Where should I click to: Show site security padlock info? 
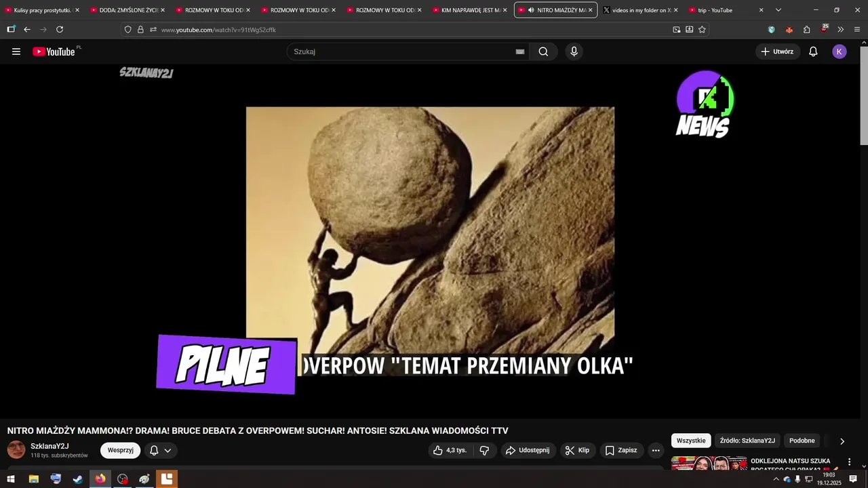point(140,30)
